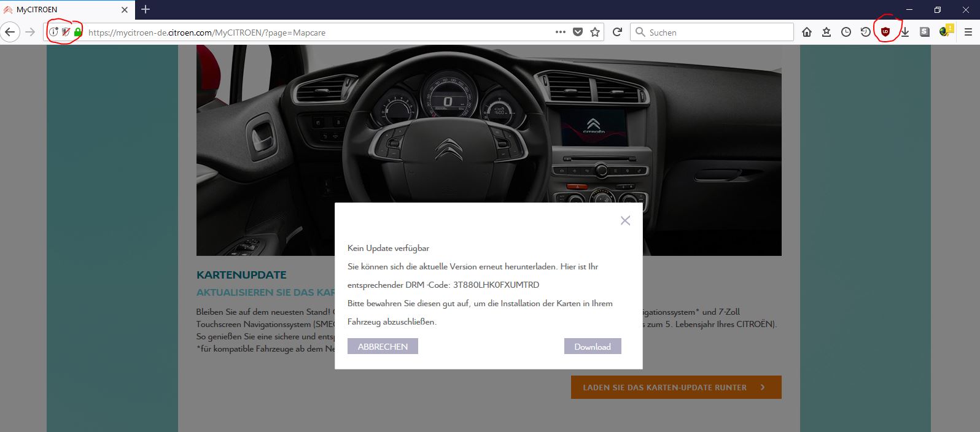Screen dimensions: 980x432
Task: Click the 'Kein Update verfügbar' text
Action: [388, 248]
